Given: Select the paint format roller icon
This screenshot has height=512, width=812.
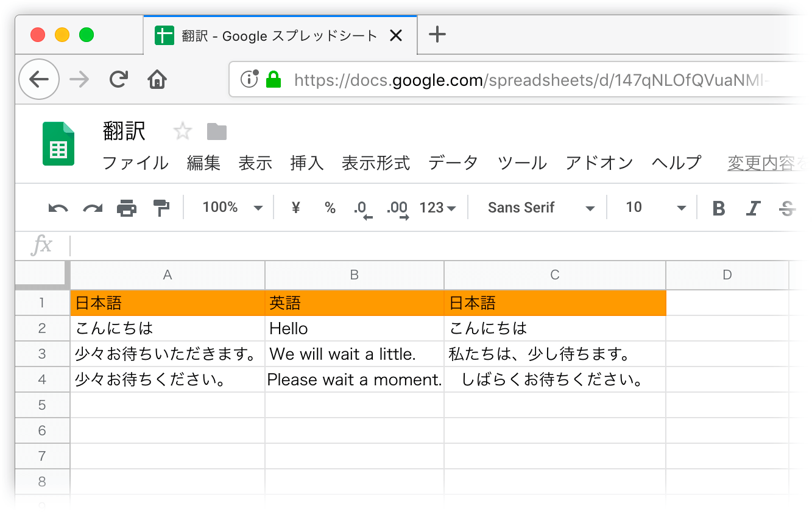Looking at the screenshot, I should tap(161, 208).
